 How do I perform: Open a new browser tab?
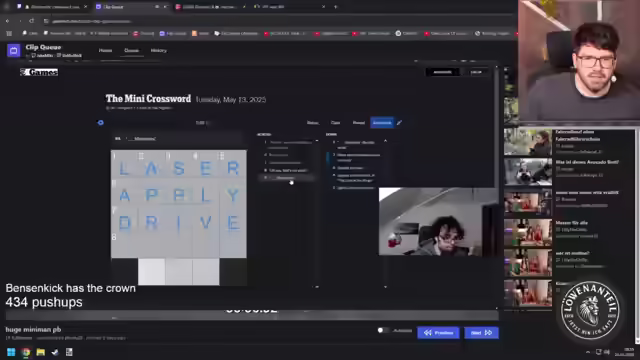(336, 7)
